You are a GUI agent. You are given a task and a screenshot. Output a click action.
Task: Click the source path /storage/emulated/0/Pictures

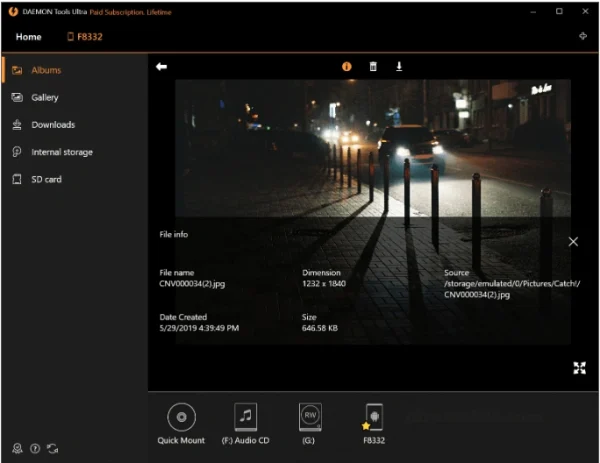pyautogui.click(x=512, y=289)
